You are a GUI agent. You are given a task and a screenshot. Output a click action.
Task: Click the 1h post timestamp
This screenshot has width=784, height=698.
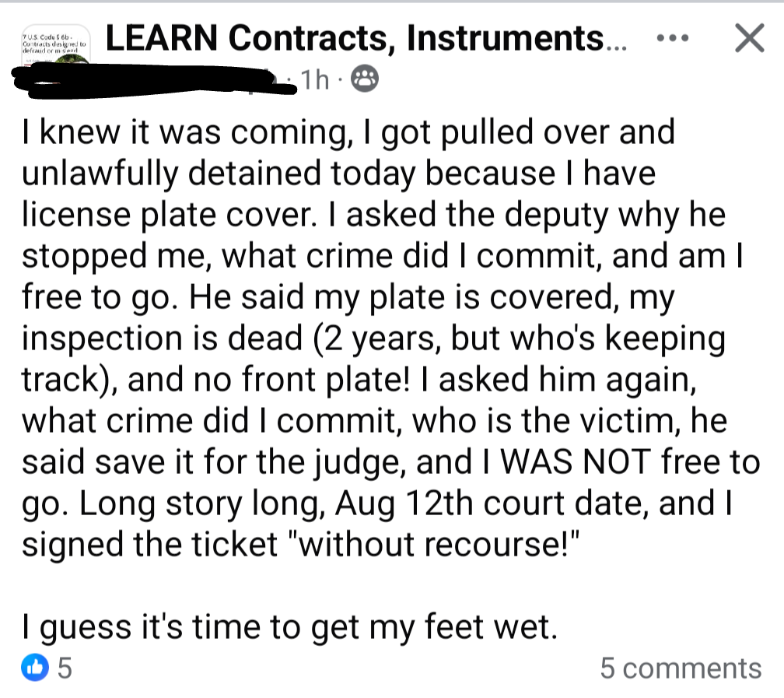[320, 79]
